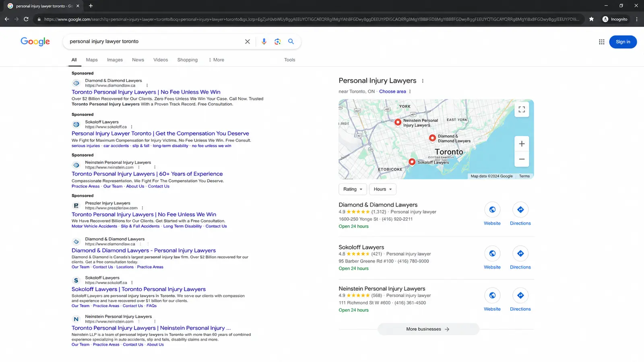644x362 pixels.
Task: Open 'Diamond & Diamond Lawyers - Personal Injury Lawyers' result
Action: [144, 251]
